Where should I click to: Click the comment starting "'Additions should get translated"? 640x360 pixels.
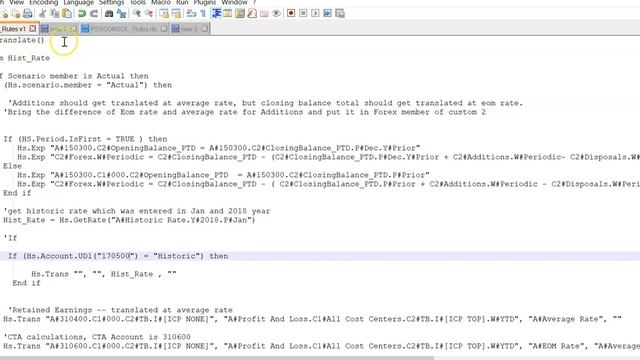(x=265, y=103)
